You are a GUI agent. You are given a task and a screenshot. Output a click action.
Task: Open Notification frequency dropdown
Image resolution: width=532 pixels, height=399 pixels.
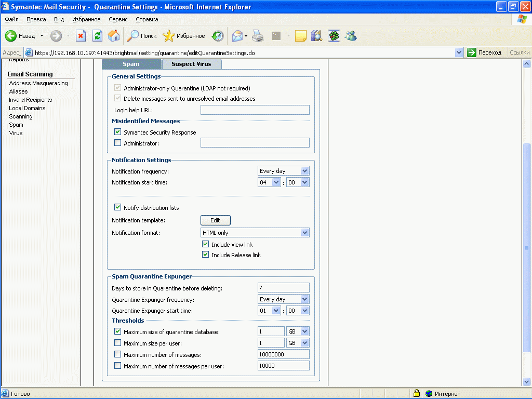click(x=283, y=170)
